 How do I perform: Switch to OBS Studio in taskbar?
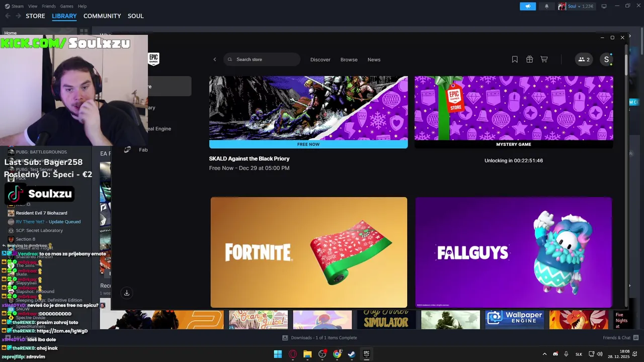[323, 354]
